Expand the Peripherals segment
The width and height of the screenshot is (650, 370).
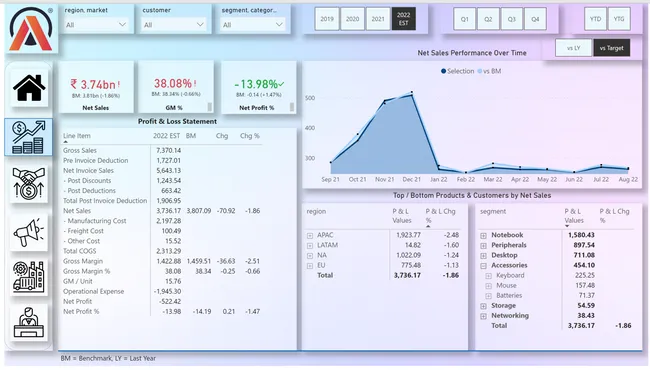[483, 246]
